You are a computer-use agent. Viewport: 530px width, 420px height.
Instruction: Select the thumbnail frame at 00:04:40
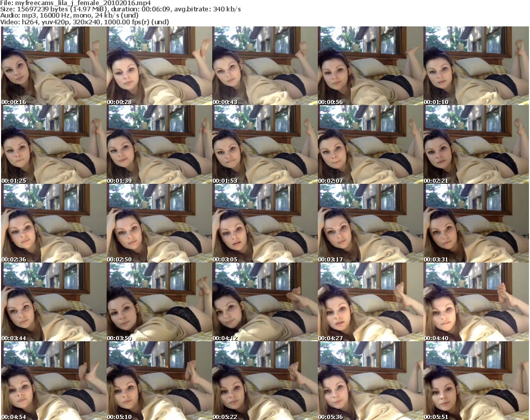click(476, 302)
